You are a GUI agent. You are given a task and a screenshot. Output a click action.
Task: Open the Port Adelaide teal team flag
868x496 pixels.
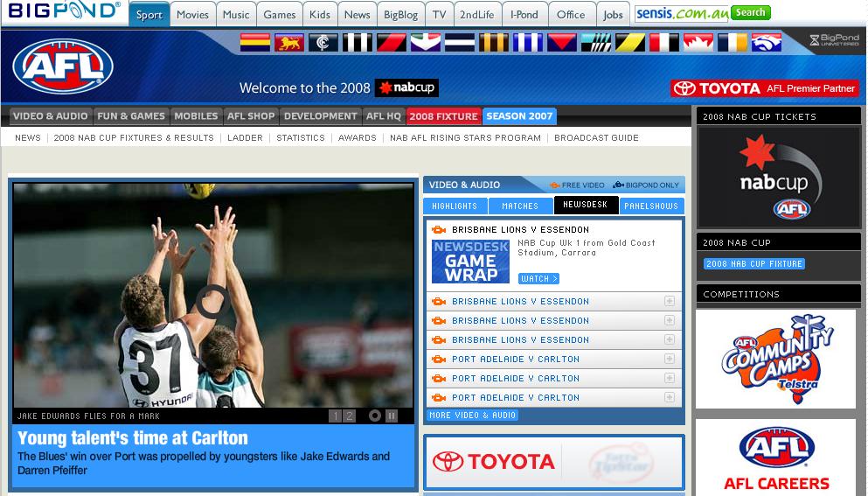[x=596, y=43]
